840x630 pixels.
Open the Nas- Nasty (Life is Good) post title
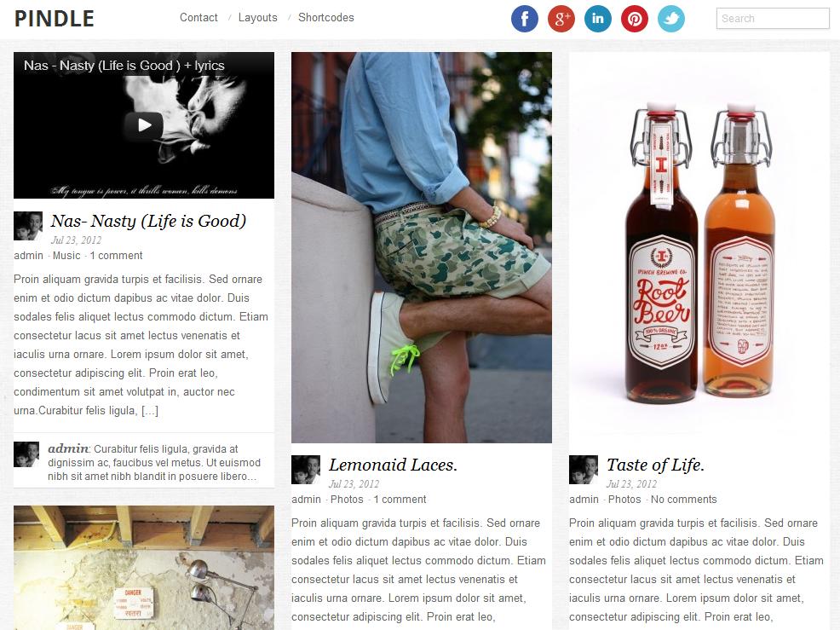coord(148,221)
